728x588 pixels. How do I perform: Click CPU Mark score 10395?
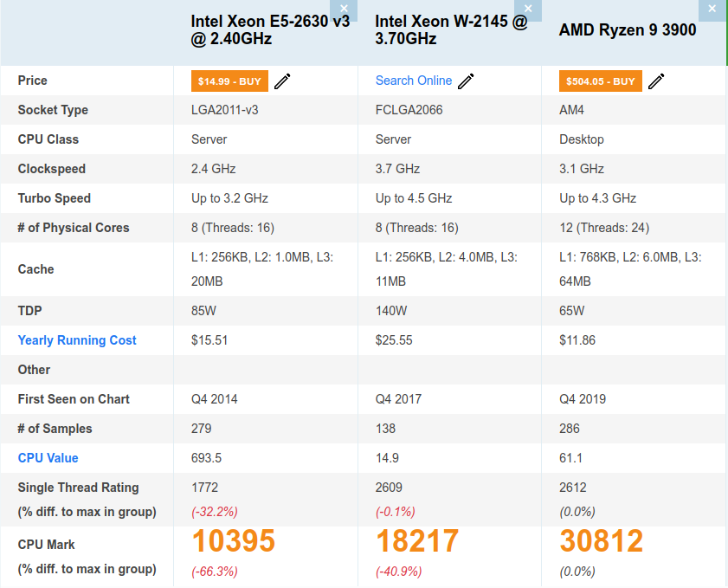234,541
